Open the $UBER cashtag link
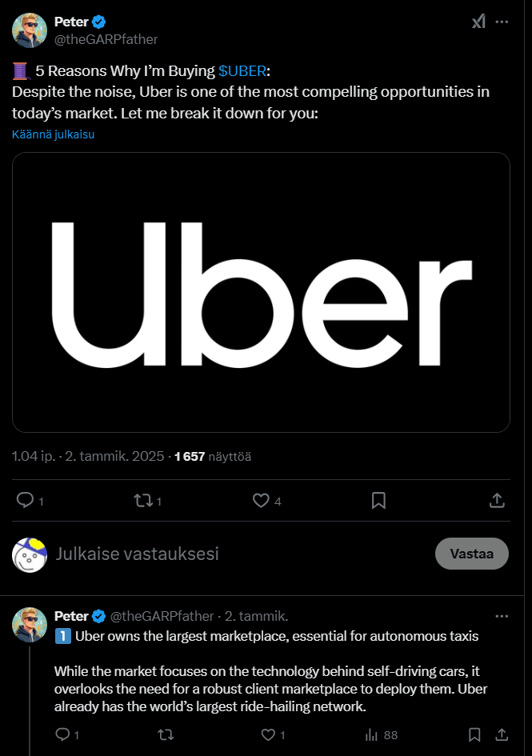The image size is (532, 756). (x=242, y=71)
